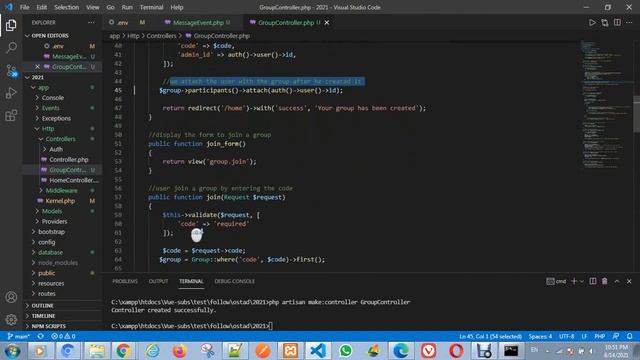Image resolution: width=640 pixels, height=360 pixels.
Task: Open the File menu
Action: point(24,7)
